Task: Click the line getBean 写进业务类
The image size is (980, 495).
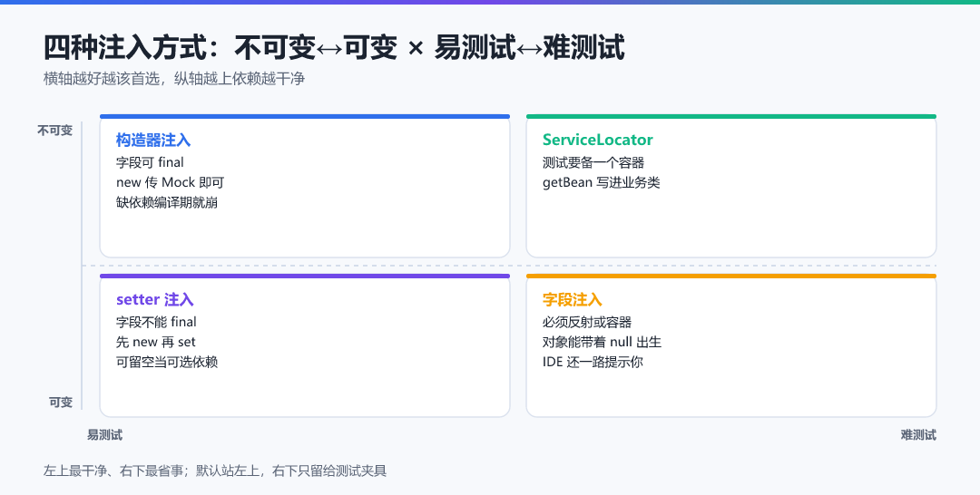Action: [602, 182]
